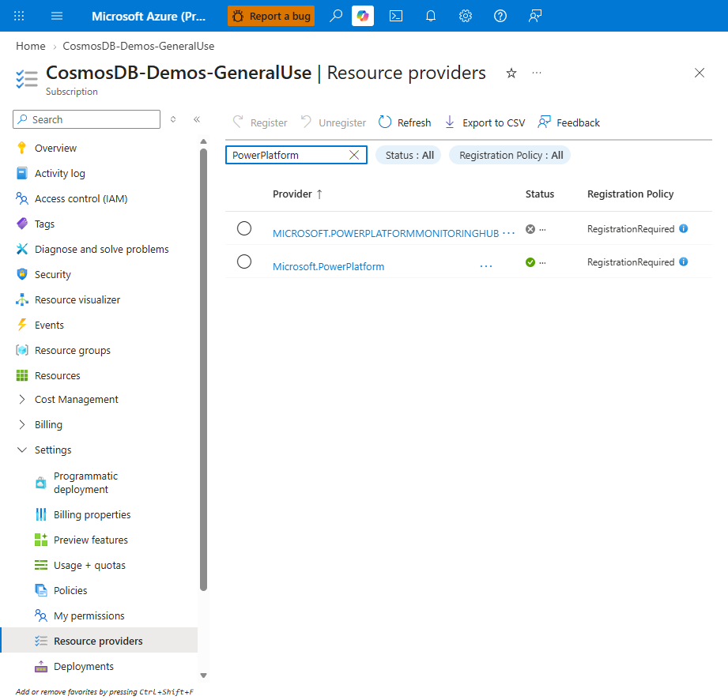
Task: Open Cloud Shell terminal icon
Action: point(395,17)
